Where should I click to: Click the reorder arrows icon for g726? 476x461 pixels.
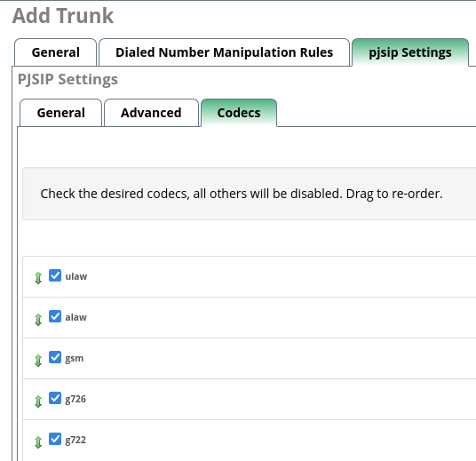click(x=38, y=401)
